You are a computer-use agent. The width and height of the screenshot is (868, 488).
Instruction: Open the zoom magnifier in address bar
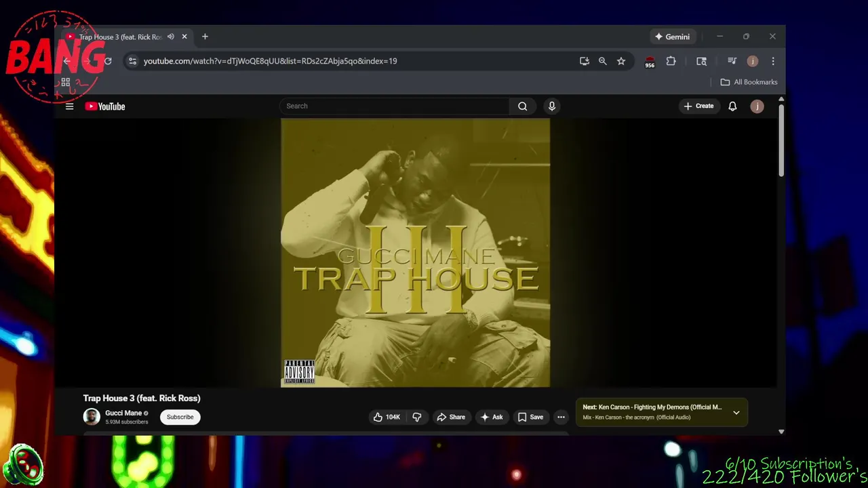click(602, 61)
